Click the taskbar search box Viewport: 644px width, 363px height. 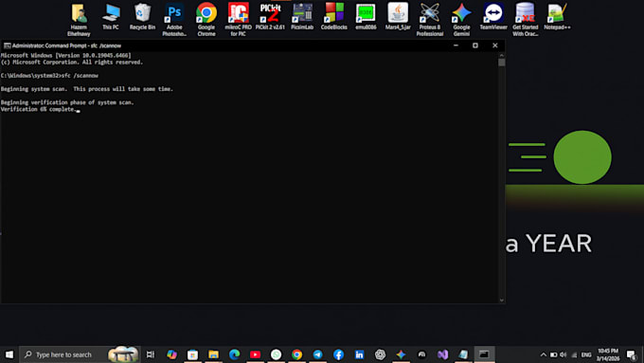tap(80, 354)
